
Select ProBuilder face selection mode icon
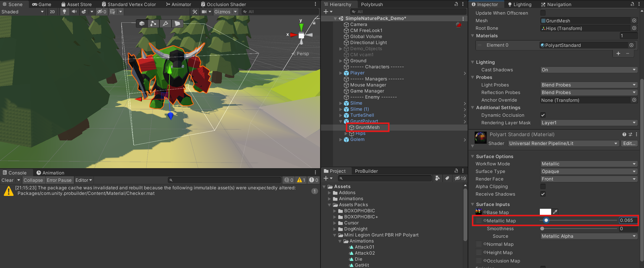coord(177,23)
